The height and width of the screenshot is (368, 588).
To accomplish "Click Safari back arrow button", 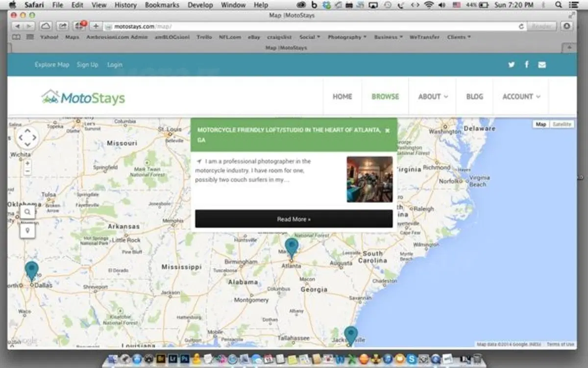I will coord(18,26).
